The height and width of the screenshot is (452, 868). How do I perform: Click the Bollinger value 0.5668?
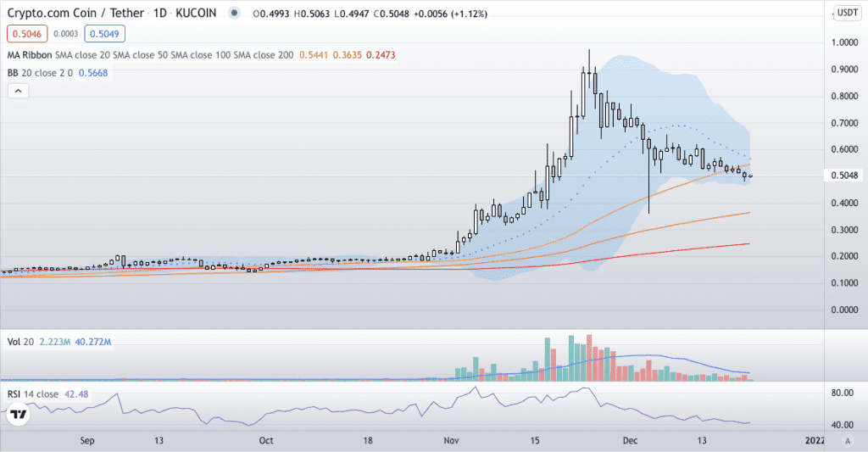point(93,73)
